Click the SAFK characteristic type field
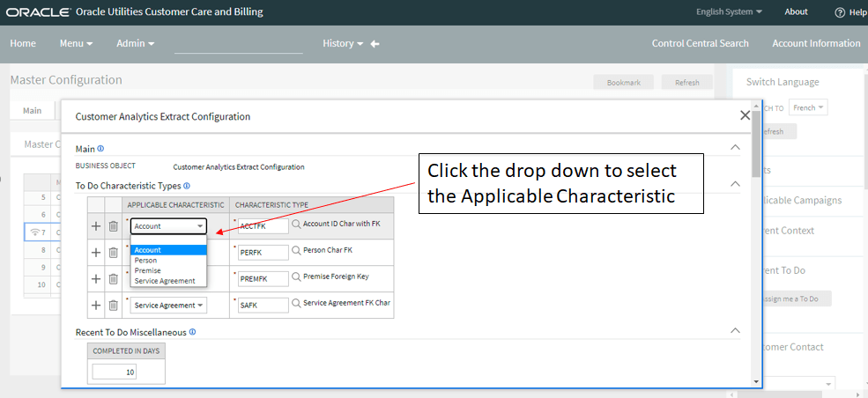This screenshot has height=398, width=868. (263, 306)
